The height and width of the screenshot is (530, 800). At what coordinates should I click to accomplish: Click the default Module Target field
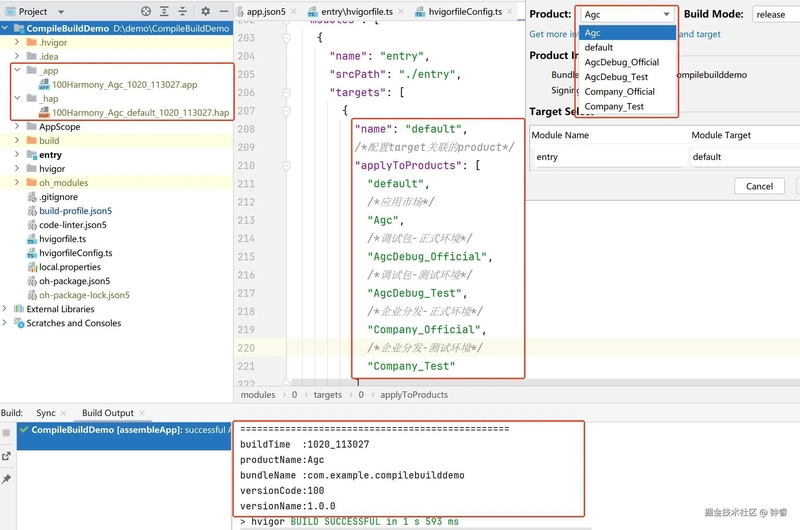pyautogui.click(x=745, y=157)
